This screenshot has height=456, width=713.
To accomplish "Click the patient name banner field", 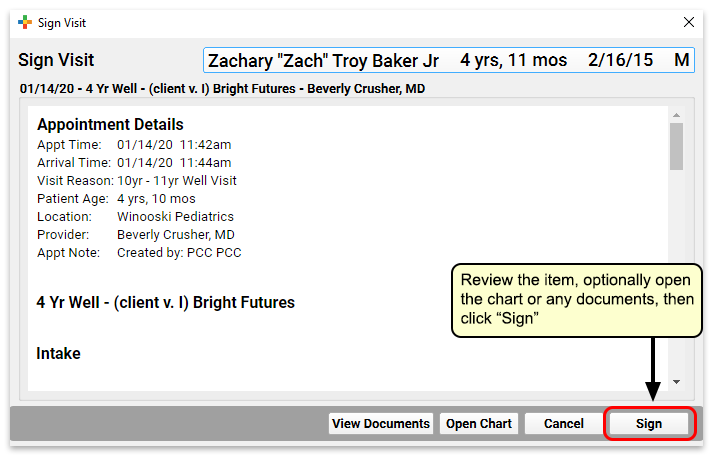I will (449, 60).
